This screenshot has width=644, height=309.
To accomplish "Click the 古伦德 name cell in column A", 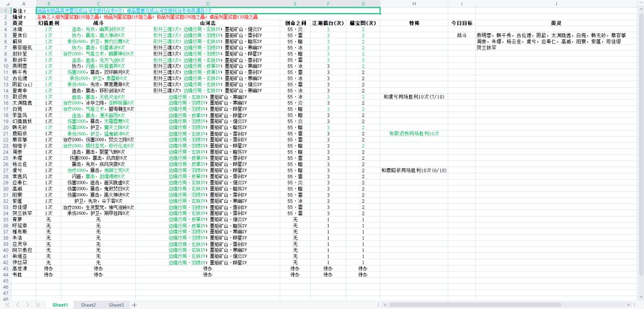I will click(23, 79).
